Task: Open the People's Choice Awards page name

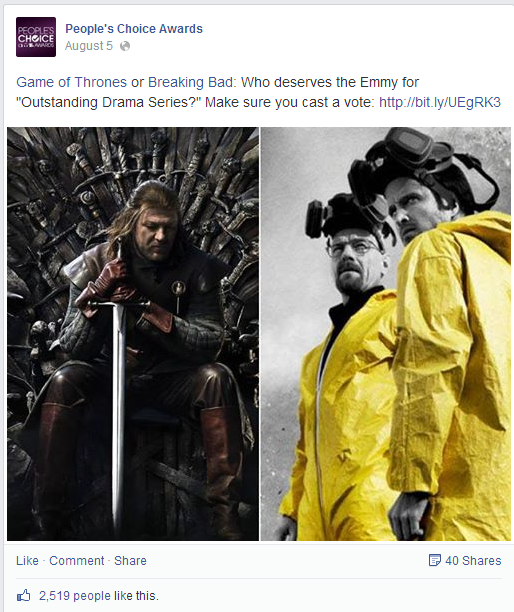Action: (134, 29)
